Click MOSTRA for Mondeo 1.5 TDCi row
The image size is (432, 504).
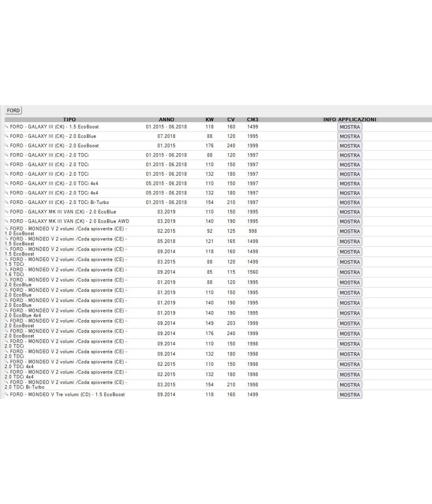tap(350, 262)
